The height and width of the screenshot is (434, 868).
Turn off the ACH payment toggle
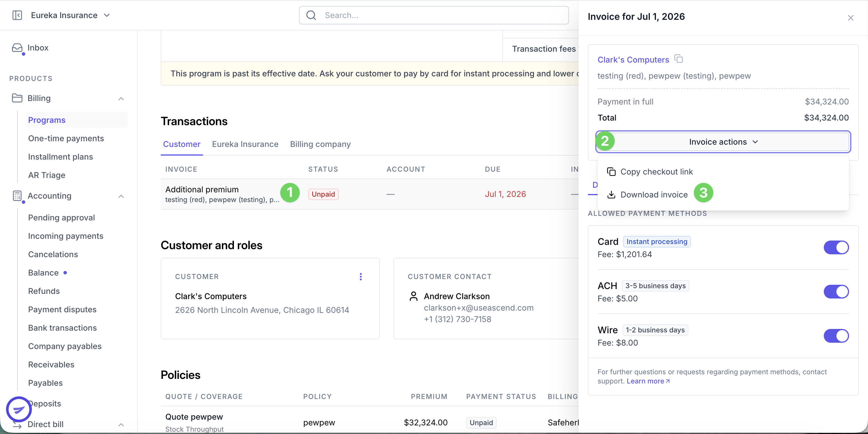[836, 292]
